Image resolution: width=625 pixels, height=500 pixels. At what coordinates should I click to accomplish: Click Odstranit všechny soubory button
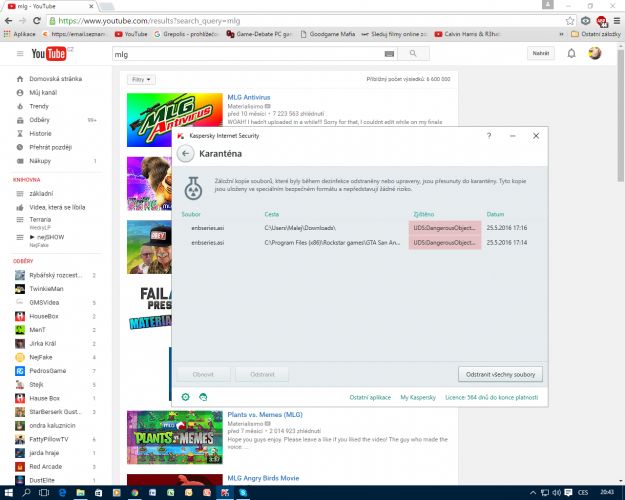click(x=500, y=374)
